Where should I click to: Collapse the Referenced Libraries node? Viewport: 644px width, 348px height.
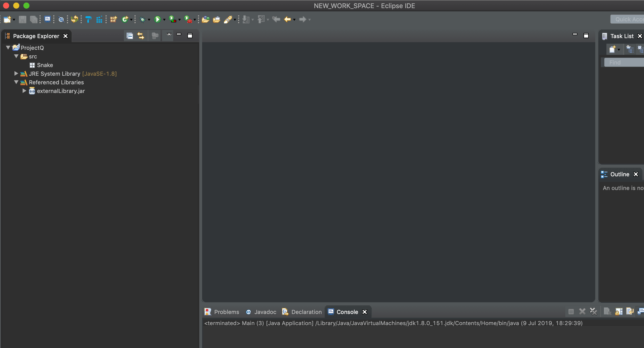point(16,82)
